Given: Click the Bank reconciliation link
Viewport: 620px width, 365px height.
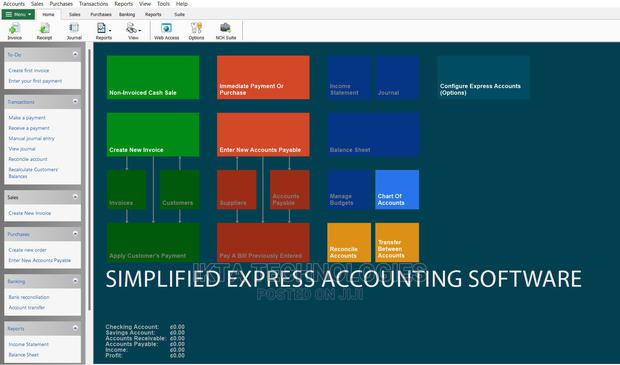Looking at the screenshot, I should (x=29, y=297).
